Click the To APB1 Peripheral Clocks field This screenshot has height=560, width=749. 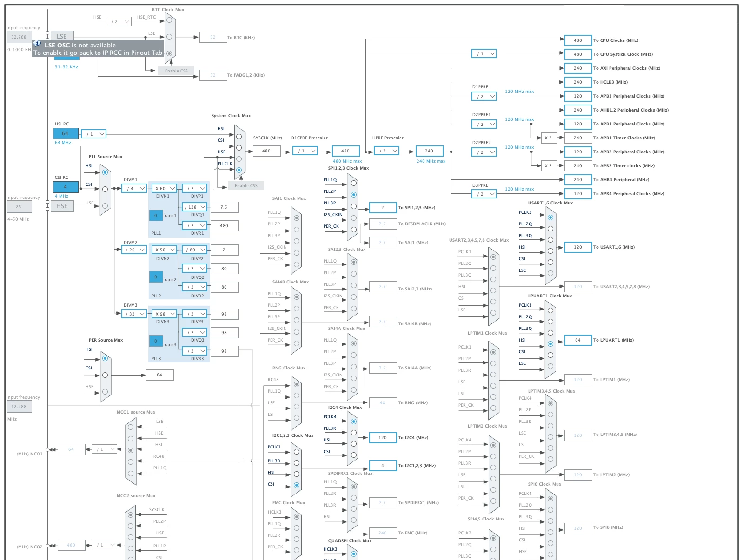coord(578,124)
